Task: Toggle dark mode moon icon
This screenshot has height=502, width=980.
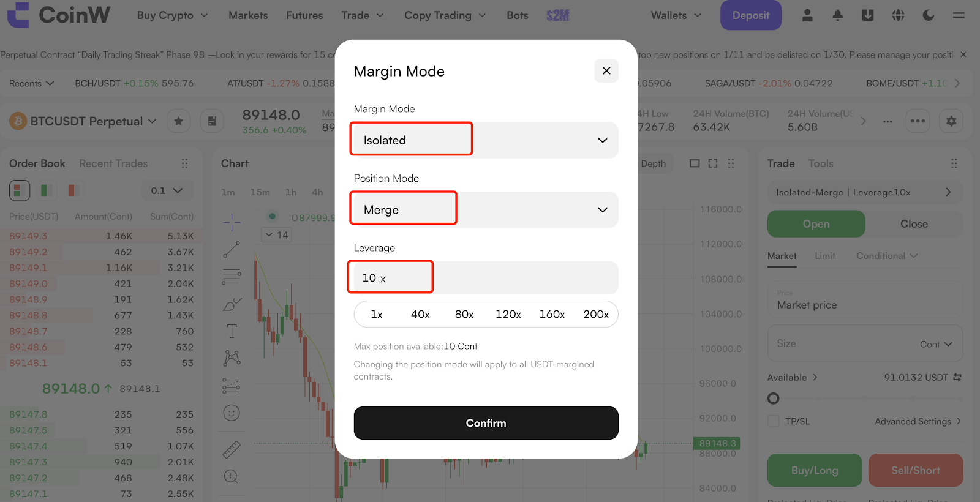Action: pos(929,15)
